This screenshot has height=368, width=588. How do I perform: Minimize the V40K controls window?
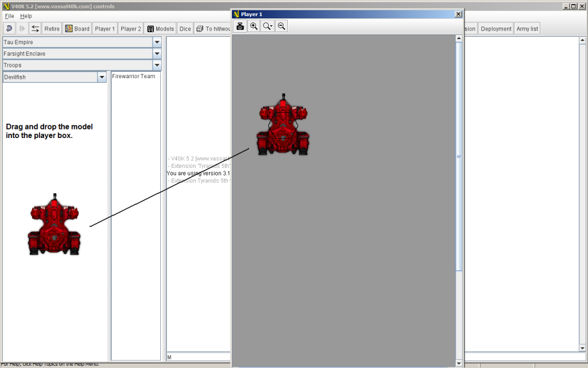567,6
